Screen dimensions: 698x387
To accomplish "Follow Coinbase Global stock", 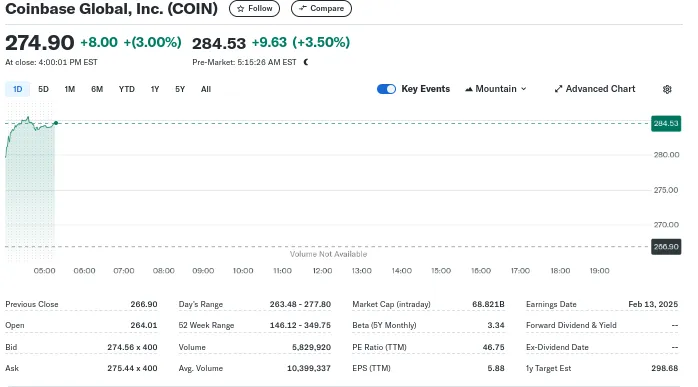I will (x=254, y=8).
